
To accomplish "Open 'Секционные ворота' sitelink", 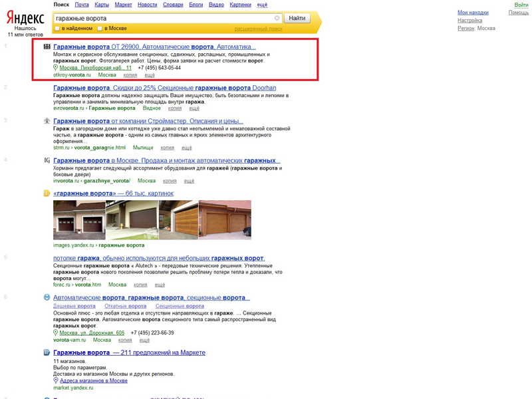I will point(180,306).
